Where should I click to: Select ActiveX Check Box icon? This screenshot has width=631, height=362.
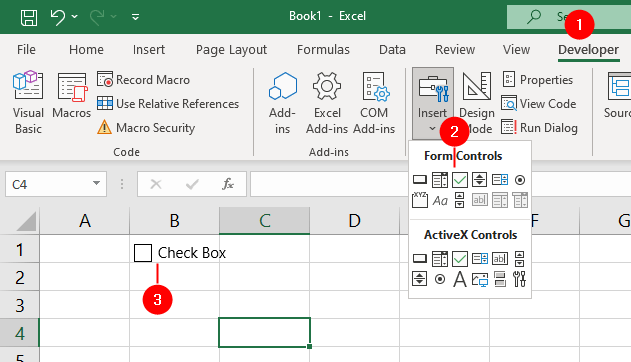[460, 259]
